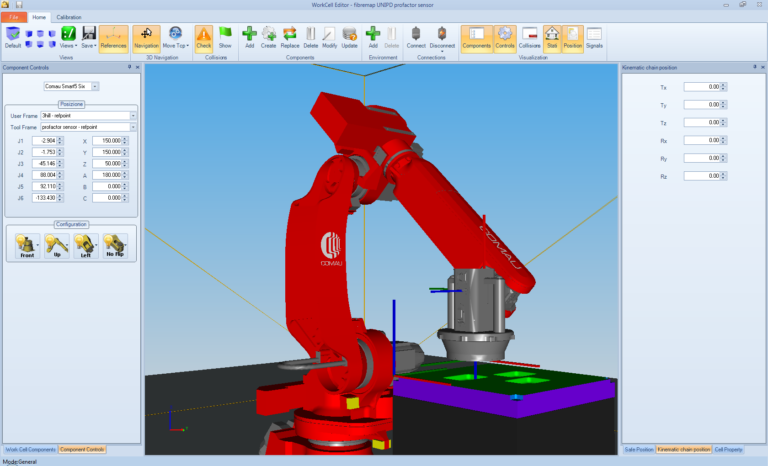The height and width of the screenshot is (466, 768).
Task: Open the Views dropdown in ribbon
Action: point(68,38)
